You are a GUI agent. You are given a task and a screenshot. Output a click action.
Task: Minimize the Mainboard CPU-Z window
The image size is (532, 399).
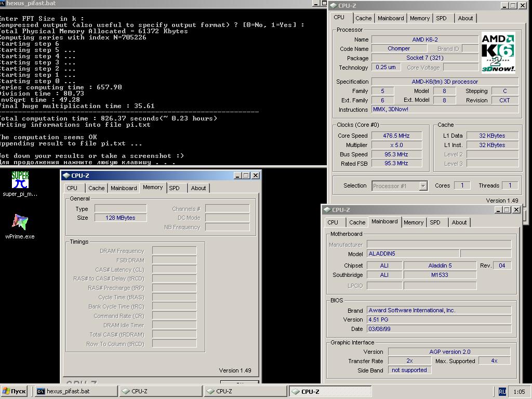pyautogui.click(x=498, y=210)
